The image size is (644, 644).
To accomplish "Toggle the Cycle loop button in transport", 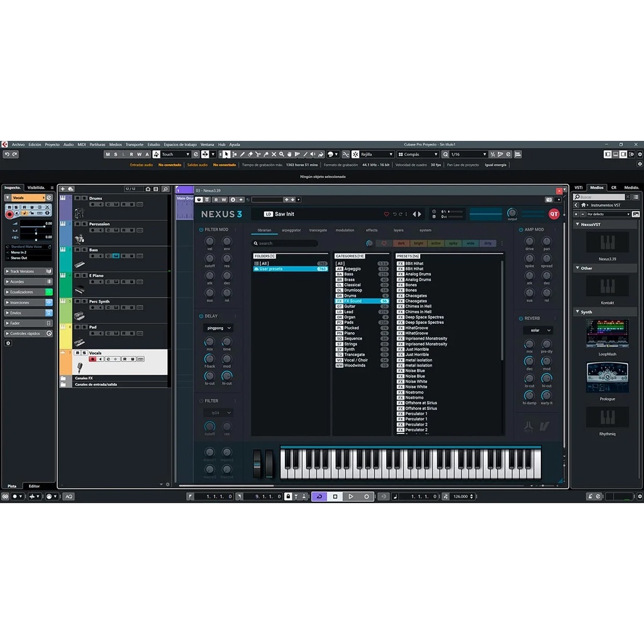I will [x=319, y=497].
